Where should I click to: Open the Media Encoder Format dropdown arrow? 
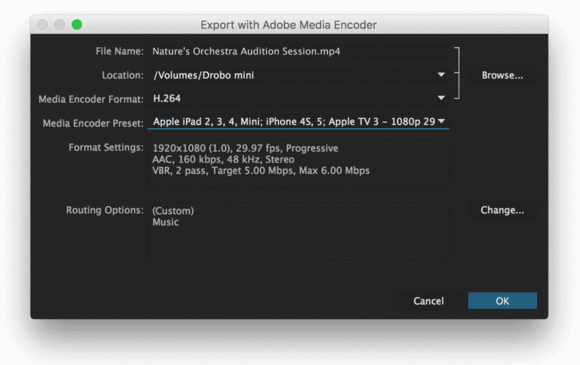coord(441,98)
